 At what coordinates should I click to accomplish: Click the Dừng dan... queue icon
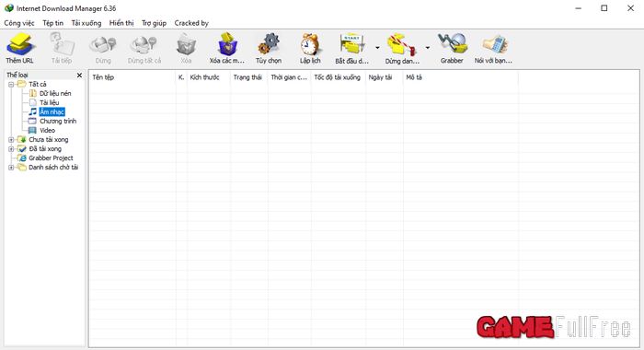click(x=402, y=44)
